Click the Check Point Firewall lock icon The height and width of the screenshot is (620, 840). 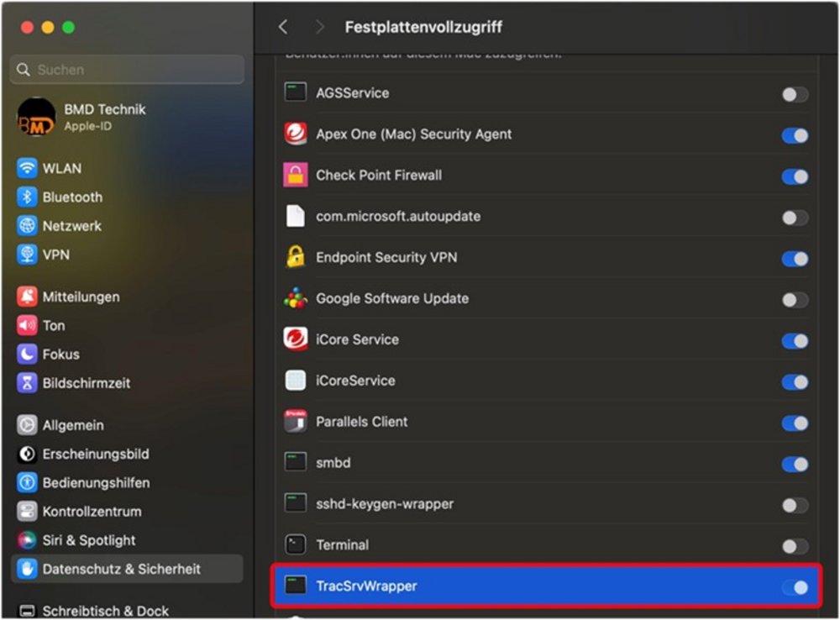[x=296, y=176]
